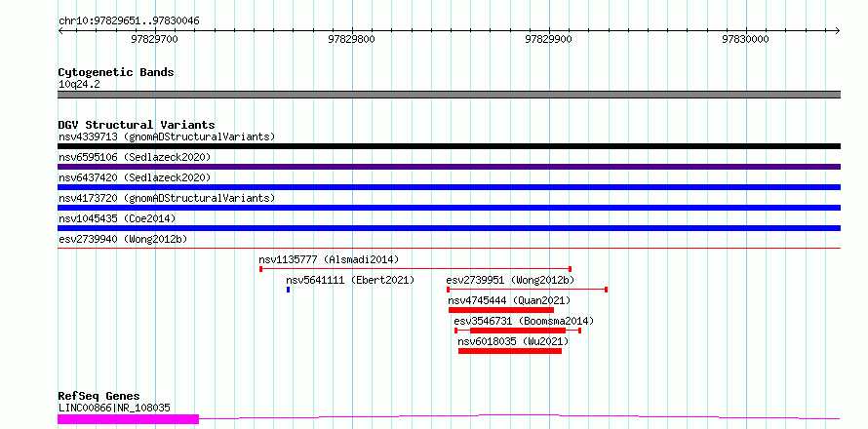The width and height of the screenshot is (868, 429).
Task: Click the chr10:97829651..97830046 region label
Action: pyautogui.click(x=129, y=21)
